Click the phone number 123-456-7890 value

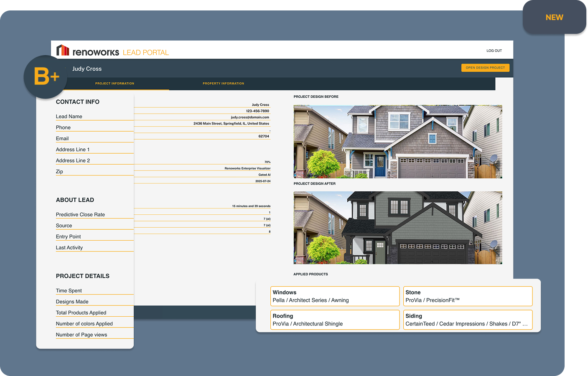tap(257, 111)
